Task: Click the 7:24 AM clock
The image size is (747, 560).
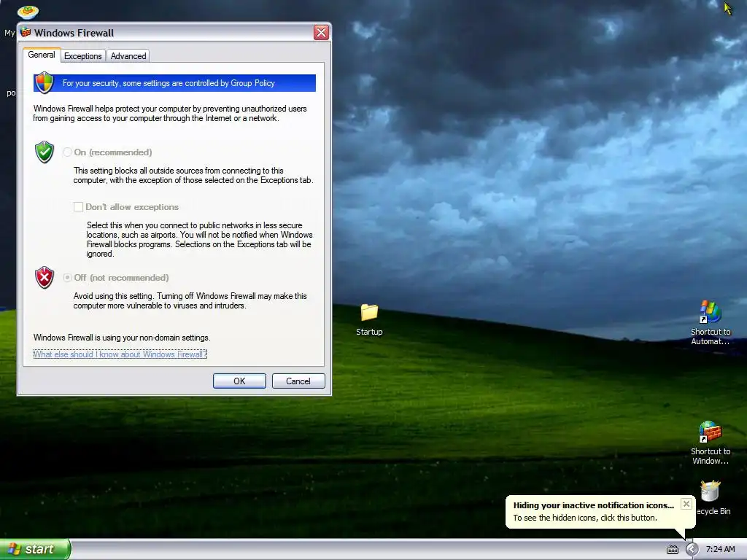Action: (720, 550)
